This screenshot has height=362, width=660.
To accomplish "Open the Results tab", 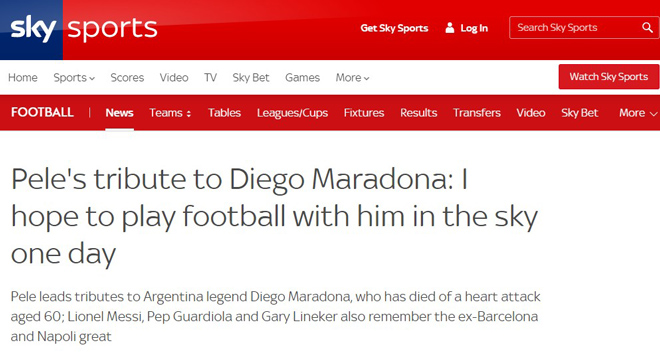I will (418, 113).
